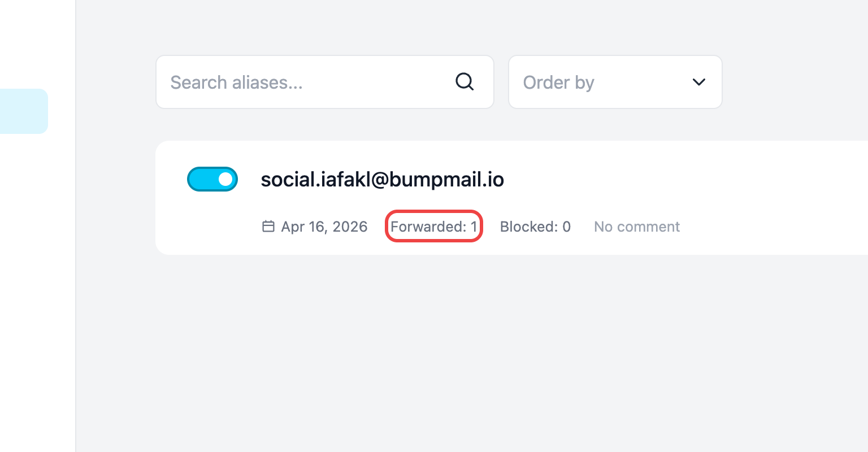This screenshot has width=868, height=452.
Task: Disable the social.iafakl@bumpmail.io alias toggle
Action: click(x=212, y=179)
